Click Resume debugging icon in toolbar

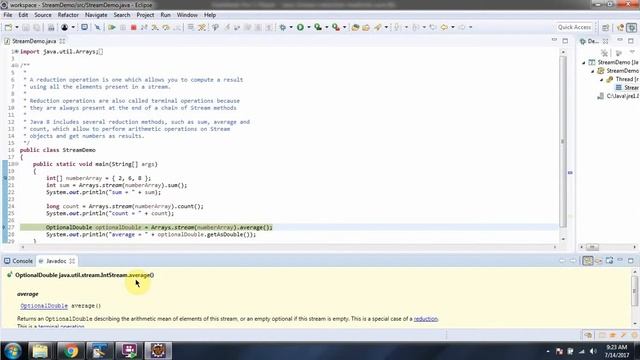point(111,27)
